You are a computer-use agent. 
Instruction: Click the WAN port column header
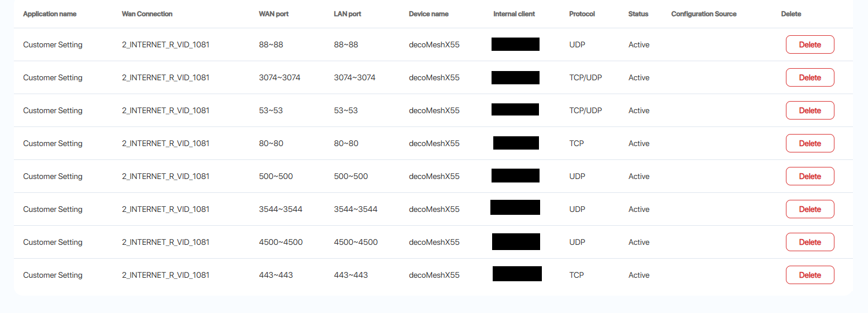pos(274,14)
